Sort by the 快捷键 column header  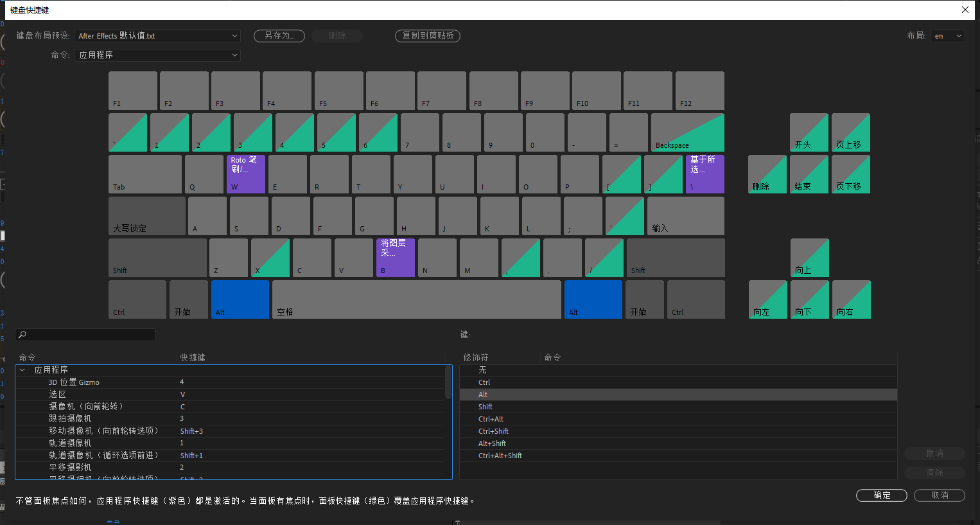tap(193, 357)
